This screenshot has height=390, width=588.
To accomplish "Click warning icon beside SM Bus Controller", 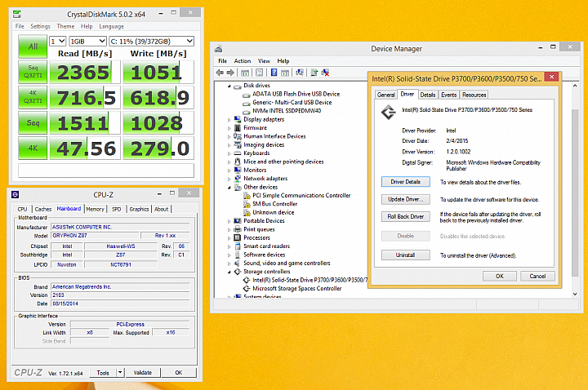I will click(247, 204).
